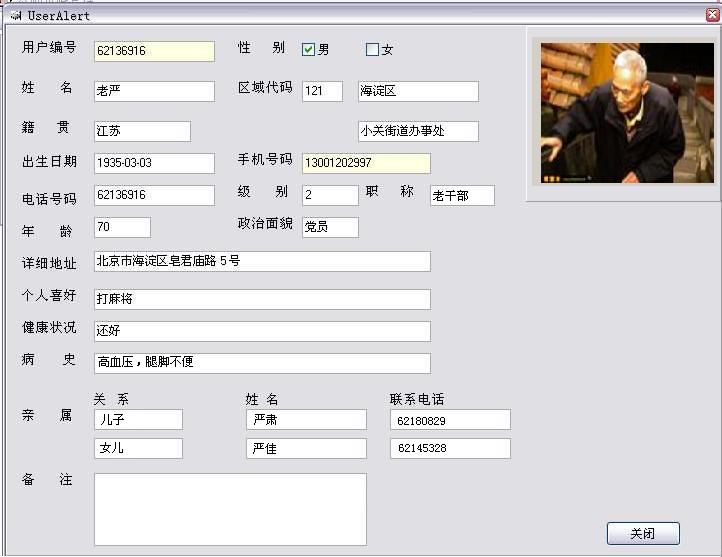Click the relative relation field 儿子
722x557 pixels.
[x=138, y=419]
